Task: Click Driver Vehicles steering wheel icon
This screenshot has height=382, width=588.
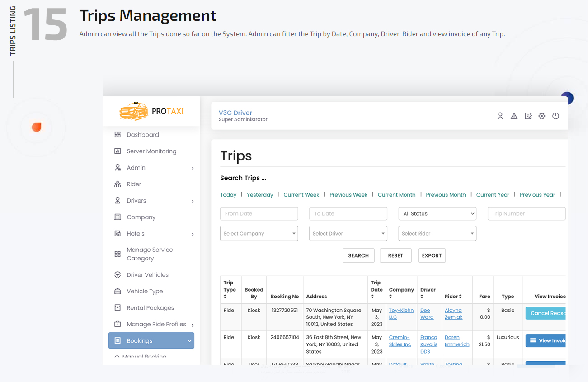Action: pyautogui.click(x=118, y=275)
